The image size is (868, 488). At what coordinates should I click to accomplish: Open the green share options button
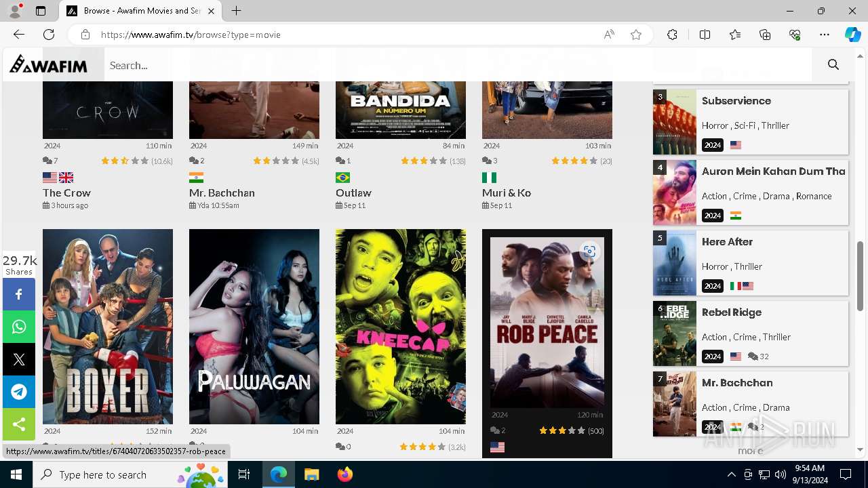(19, 424)
